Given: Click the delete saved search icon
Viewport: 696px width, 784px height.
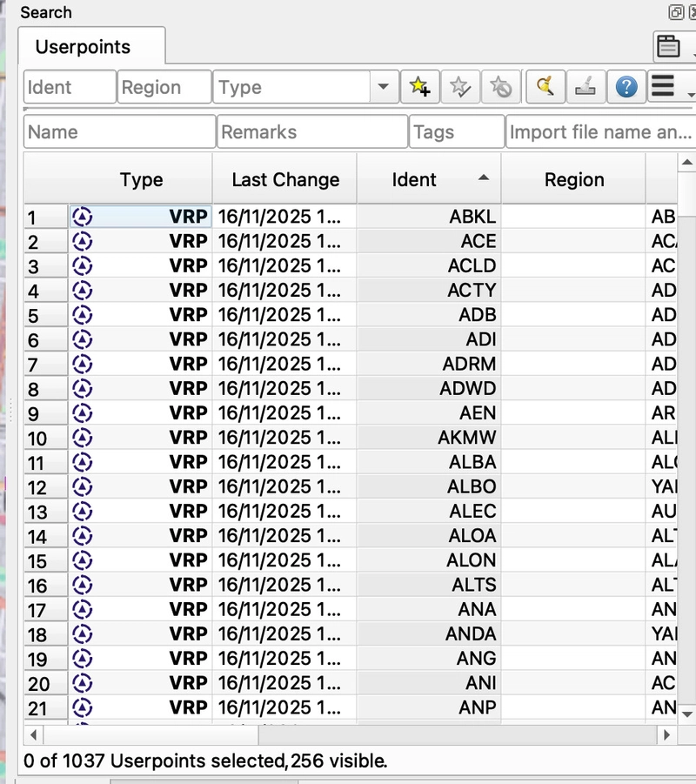Looking at the screenshot, I should pos(500,87).
